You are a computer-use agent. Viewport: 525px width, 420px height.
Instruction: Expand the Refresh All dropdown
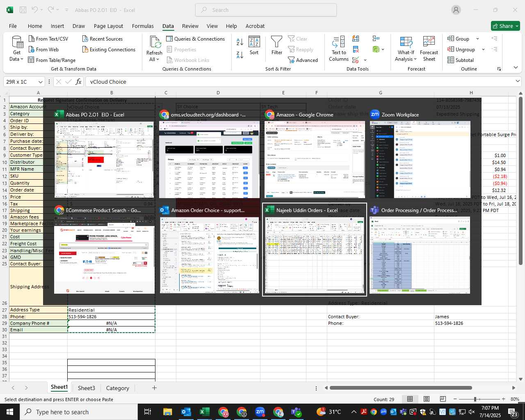point(157,59)
